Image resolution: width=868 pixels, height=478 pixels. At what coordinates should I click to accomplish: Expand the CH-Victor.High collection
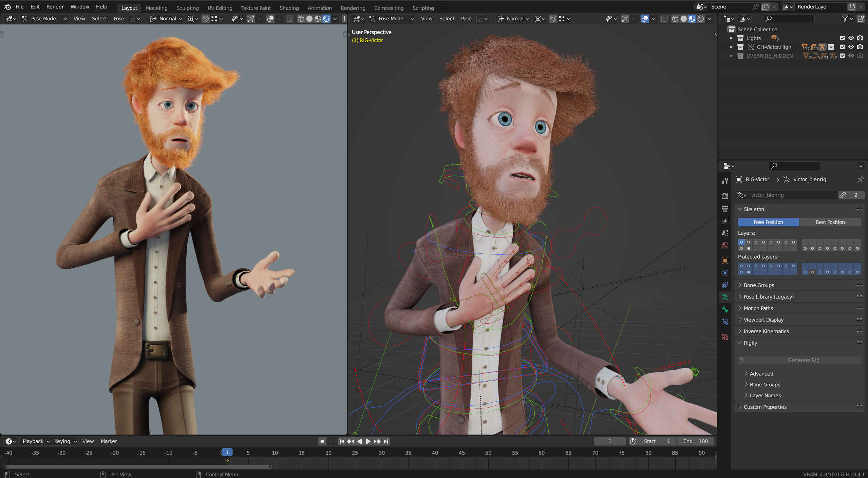click(x=731, y=47)
